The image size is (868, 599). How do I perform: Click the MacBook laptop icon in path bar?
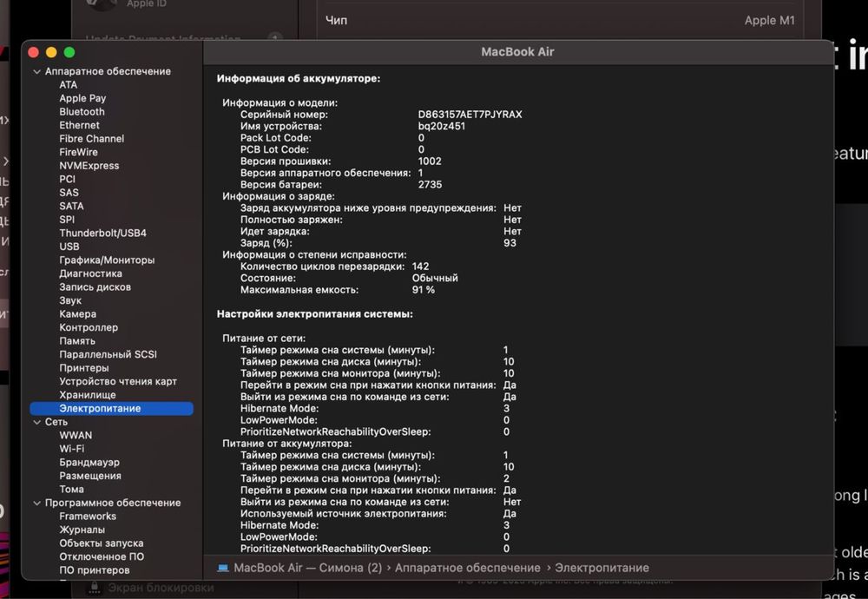tap(223, 568)
